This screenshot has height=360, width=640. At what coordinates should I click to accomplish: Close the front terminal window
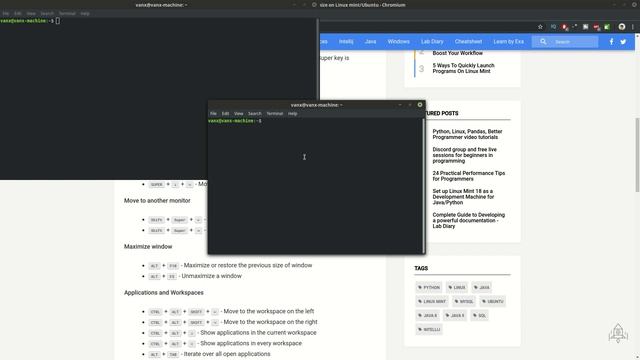pos(420,105)
